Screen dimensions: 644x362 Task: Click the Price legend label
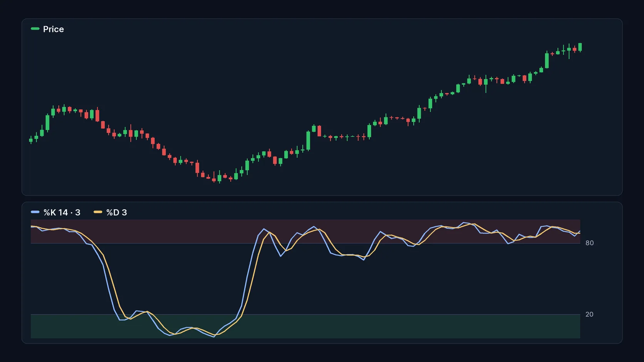click(53, 29)
